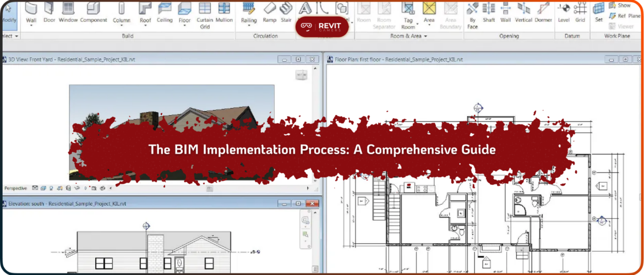Select the Area tool
The image size is (644, 275).
pyautogui.click(x=429, y=13)
